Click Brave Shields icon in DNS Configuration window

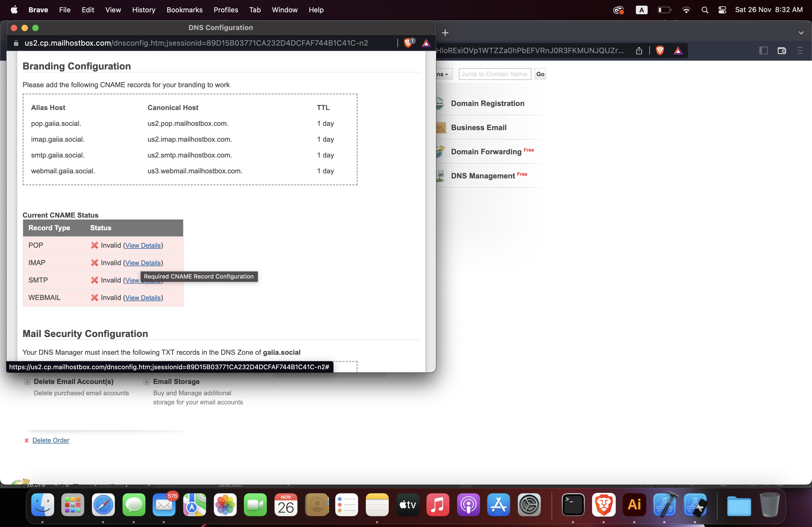click(408, 43)
